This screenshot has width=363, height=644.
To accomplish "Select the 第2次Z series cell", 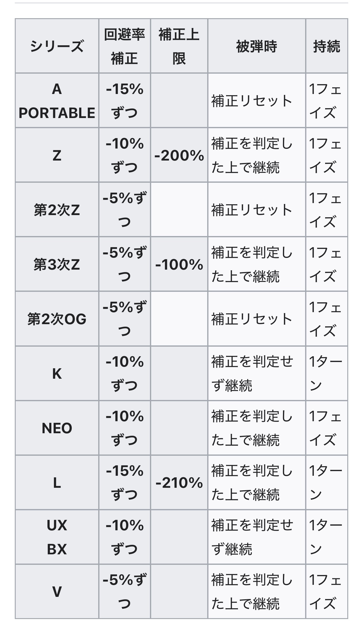I will pos(57,210).
